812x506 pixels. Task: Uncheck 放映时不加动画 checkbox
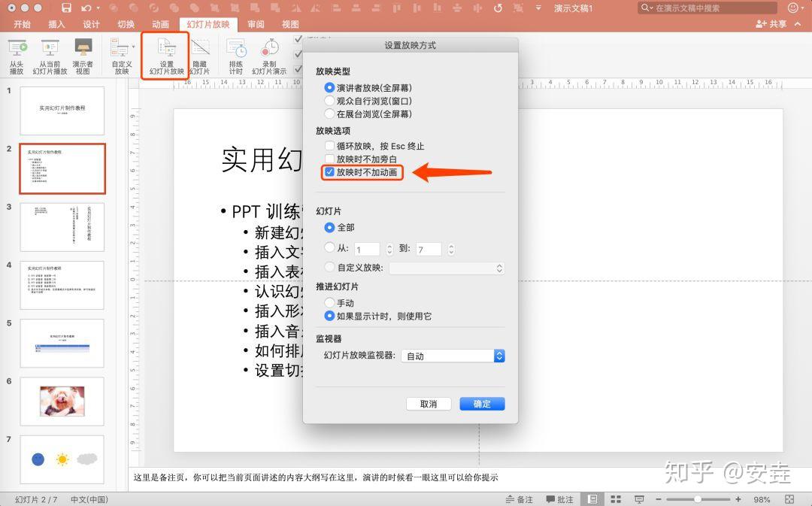pos(329,172)
